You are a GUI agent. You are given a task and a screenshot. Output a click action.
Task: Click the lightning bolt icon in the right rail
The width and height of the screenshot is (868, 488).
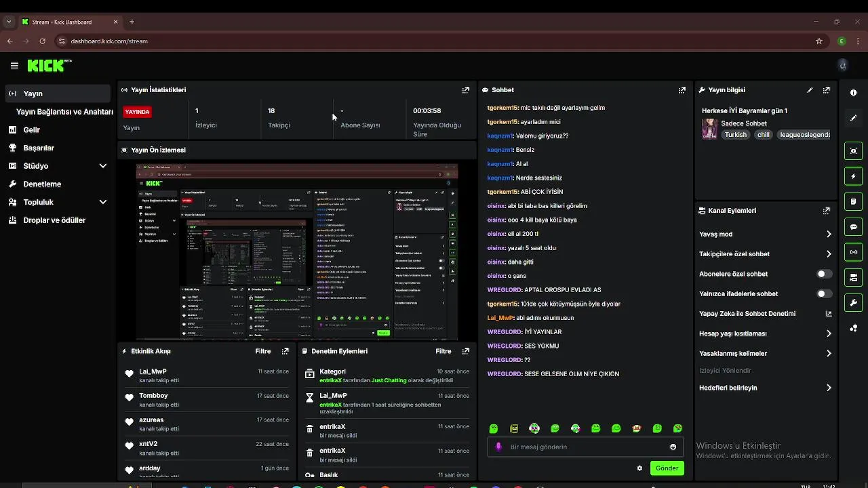coord(853,176)
